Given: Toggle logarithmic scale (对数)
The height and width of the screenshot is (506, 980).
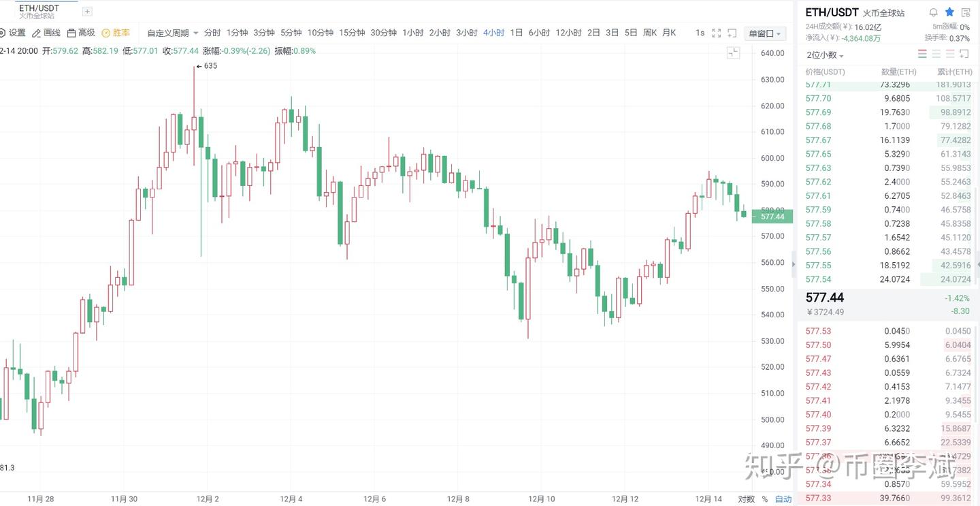Looking at the screenshot, I should 746,499.
